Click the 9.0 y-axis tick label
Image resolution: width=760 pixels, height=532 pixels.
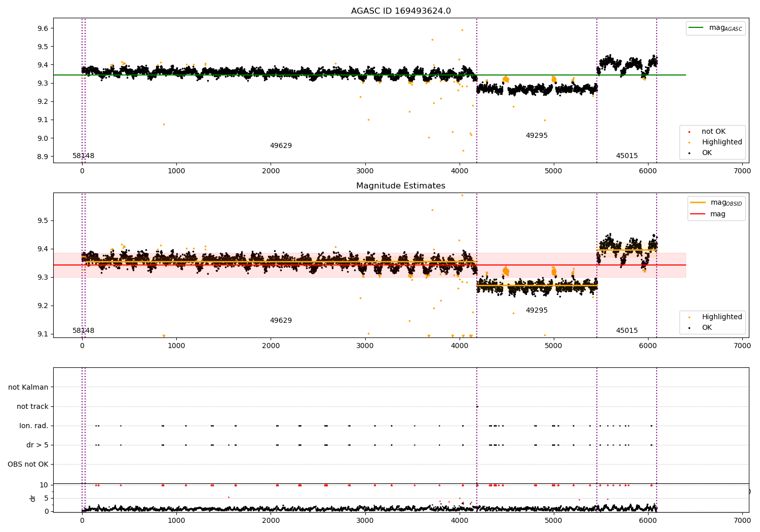click(x=43, y=138)
